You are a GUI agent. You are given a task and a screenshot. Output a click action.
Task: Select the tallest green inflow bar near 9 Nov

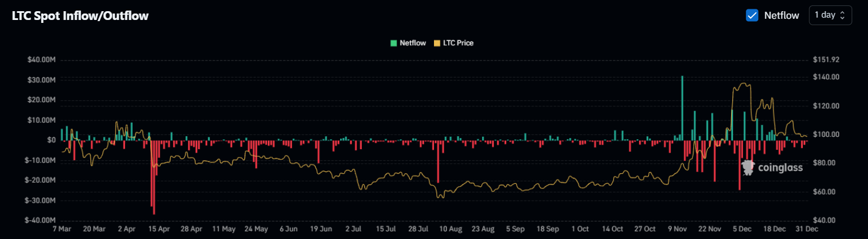[682, 108]
